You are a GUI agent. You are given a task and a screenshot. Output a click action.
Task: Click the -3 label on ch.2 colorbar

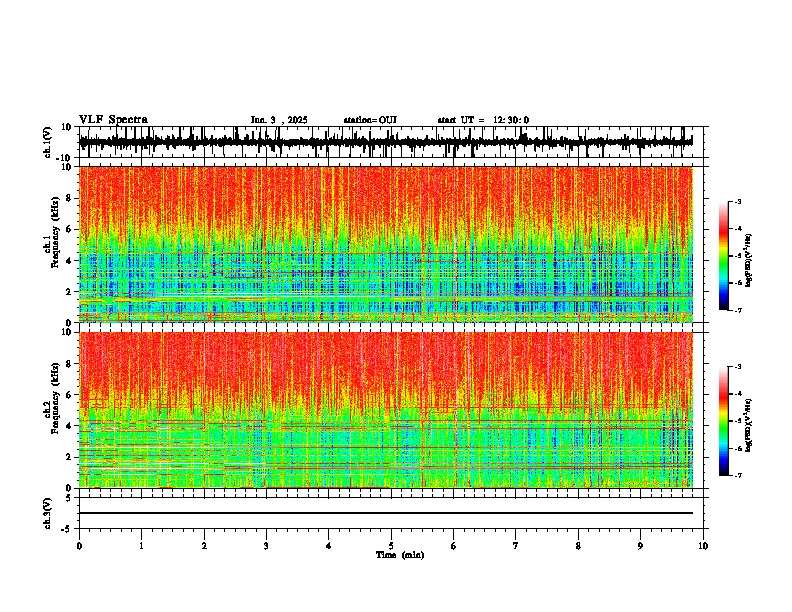coord(737,367)
